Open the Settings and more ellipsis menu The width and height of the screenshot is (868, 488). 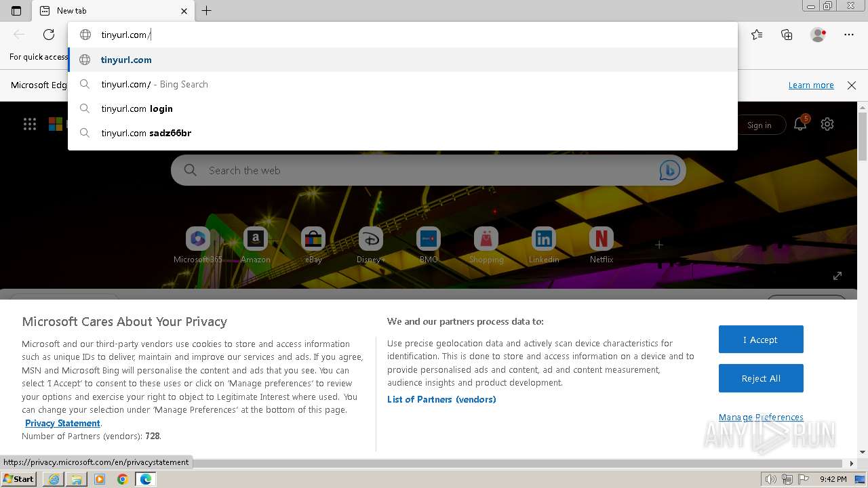[x=849, y=35]
